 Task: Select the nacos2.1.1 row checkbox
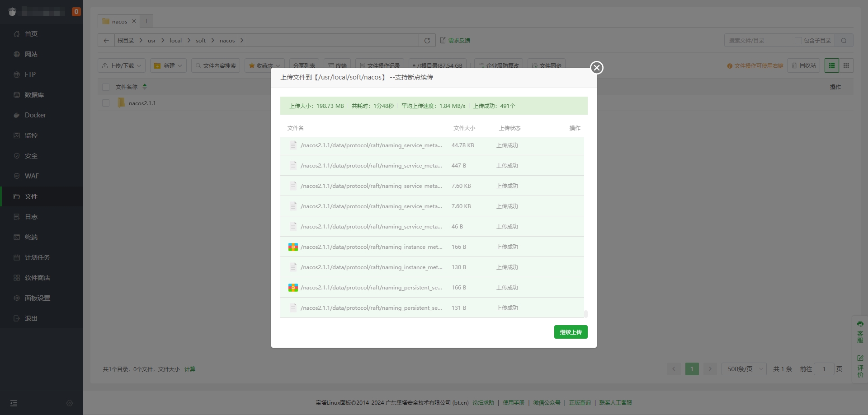(106, 103)
